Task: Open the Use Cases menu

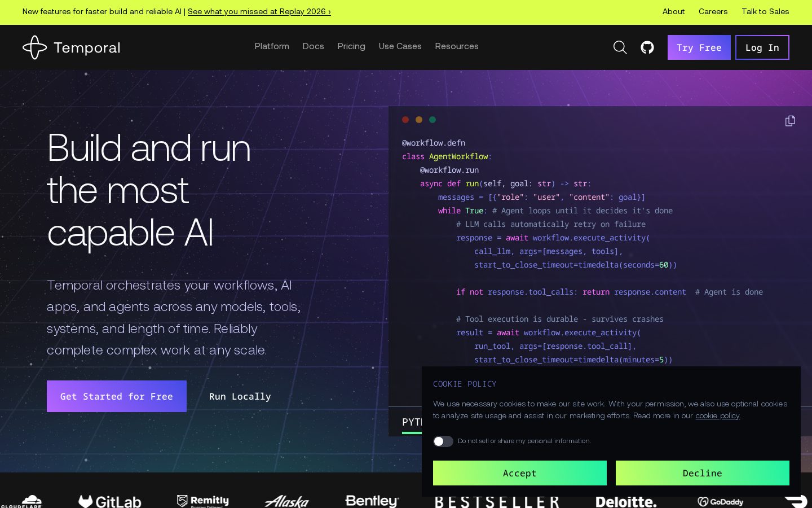Action: pos(400,46)
